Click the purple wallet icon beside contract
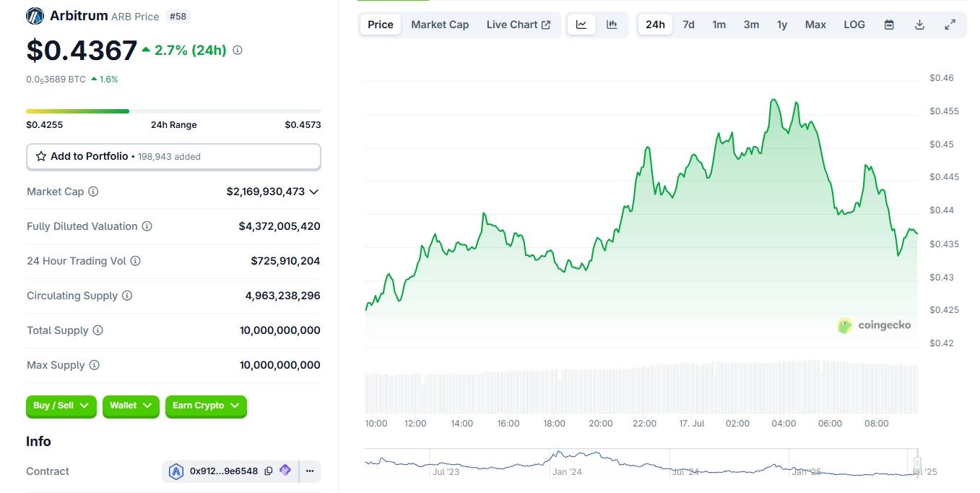The width and height of the screenshot is (980, 493). tap(285, 471)
